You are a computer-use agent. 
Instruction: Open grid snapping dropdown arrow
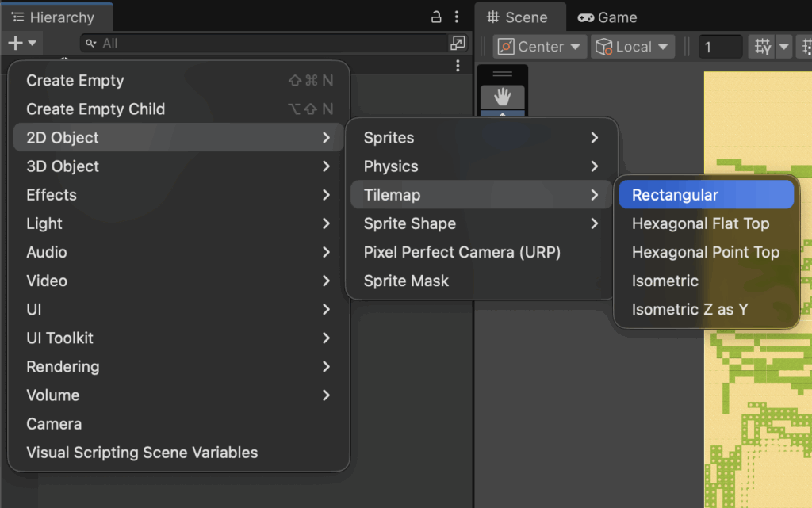point(784,47)
